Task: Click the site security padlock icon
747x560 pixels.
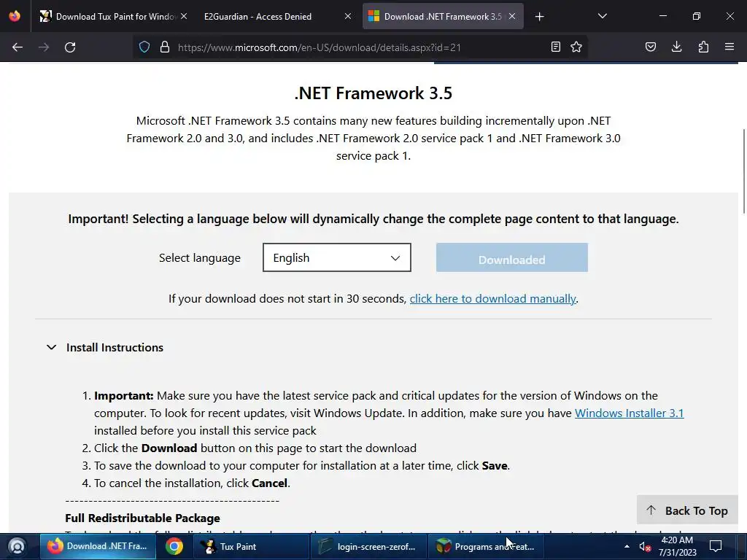Action: point(165,47)
